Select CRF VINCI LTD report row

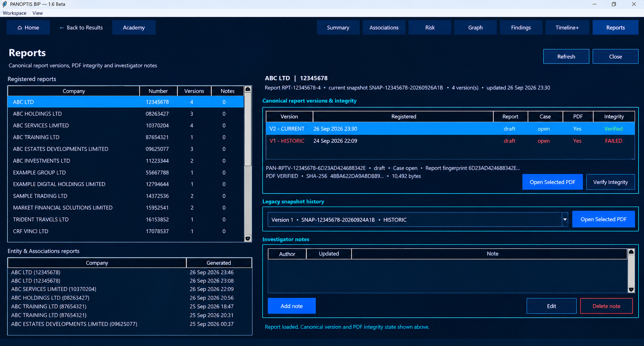pos(126,231)
